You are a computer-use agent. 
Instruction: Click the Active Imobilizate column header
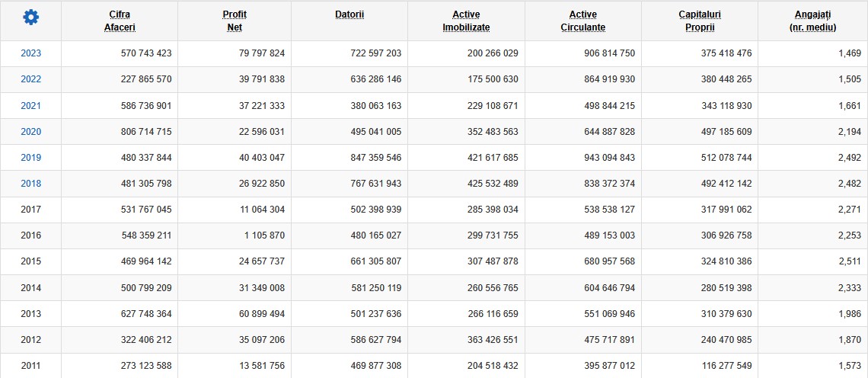point(466,21)
